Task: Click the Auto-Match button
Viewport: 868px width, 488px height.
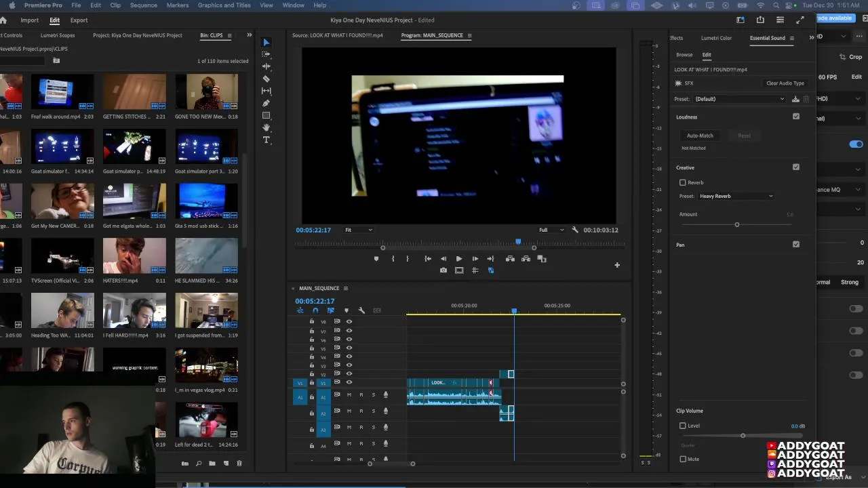Action: click(x=700, y=136)
